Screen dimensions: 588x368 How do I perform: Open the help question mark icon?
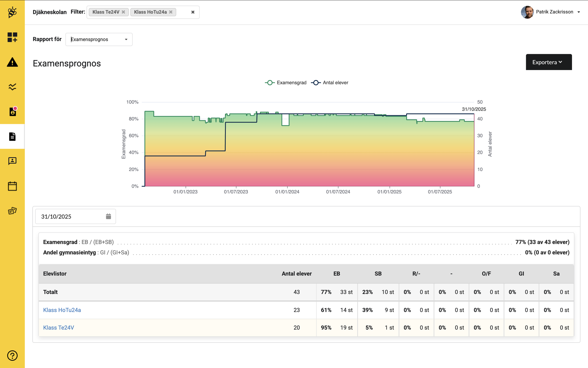click(x=12, y=356)
